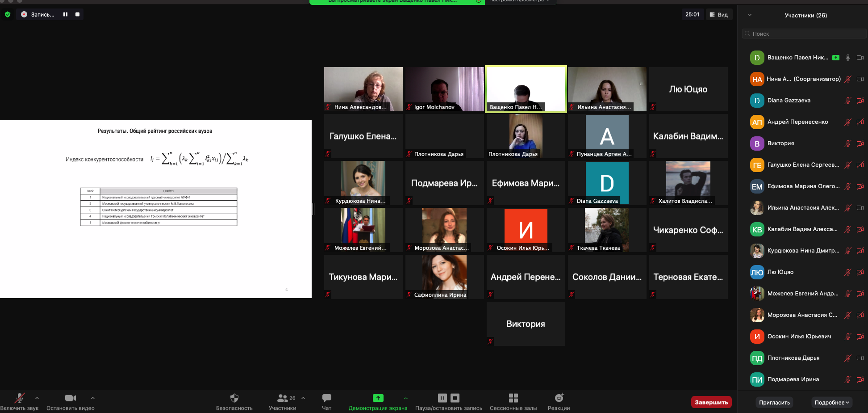The image size is (868, 413).
Task: Select the Ткачева Ткачева video tile
Action: (607, 230)
